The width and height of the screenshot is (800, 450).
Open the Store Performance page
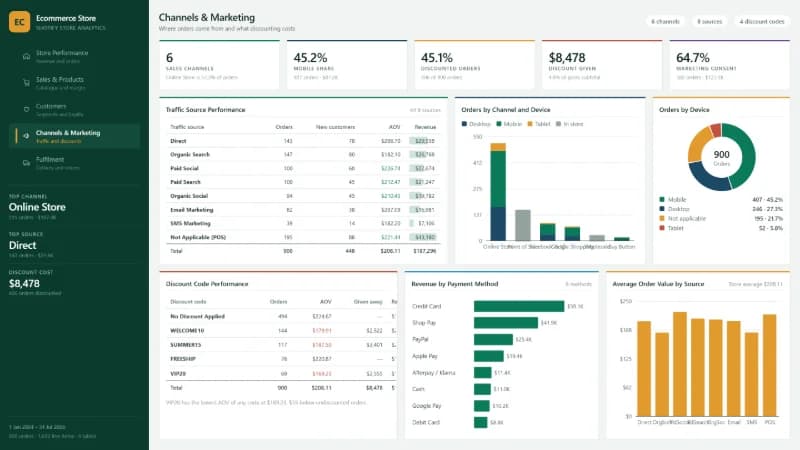74,56
